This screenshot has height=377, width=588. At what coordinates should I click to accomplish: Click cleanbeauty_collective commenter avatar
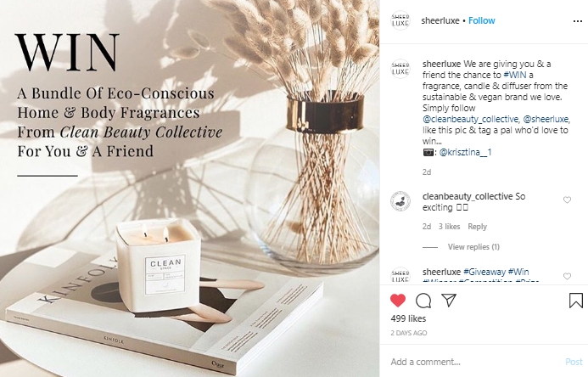pyautogui.click(x=400, y=201)
